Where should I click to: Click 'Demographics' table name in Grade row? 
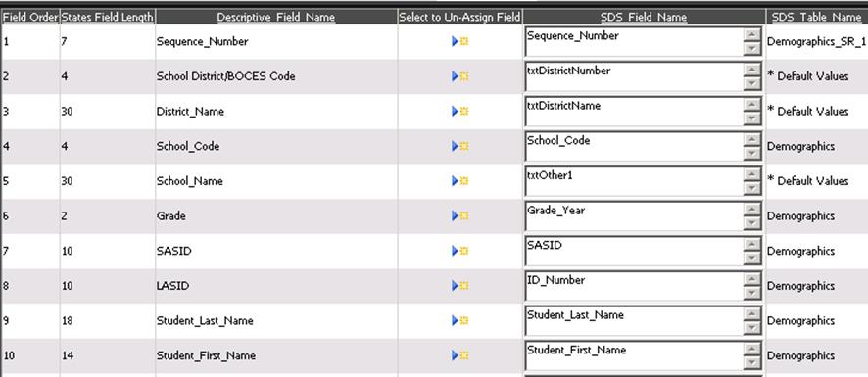point(800,215)
